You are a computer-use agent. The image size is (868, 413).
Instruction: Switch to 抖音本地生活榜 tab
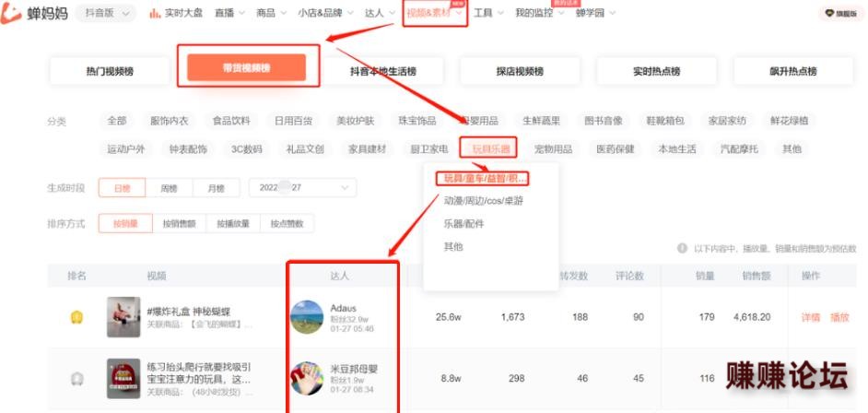click(x=383, y=71)
